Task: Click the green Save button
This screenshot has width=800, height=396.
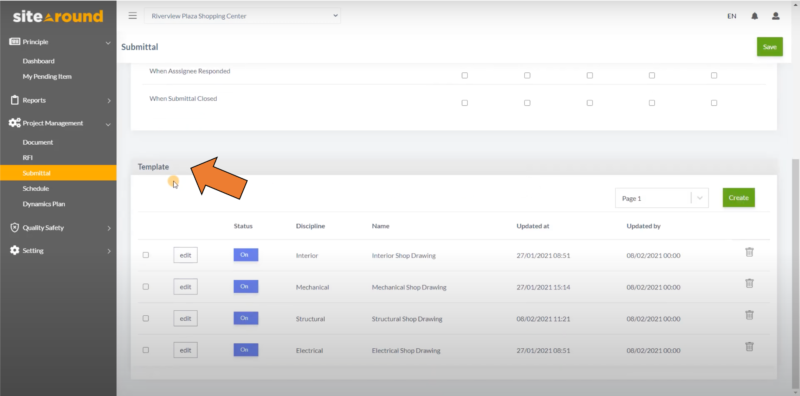Action: click(x=769, y=47)
